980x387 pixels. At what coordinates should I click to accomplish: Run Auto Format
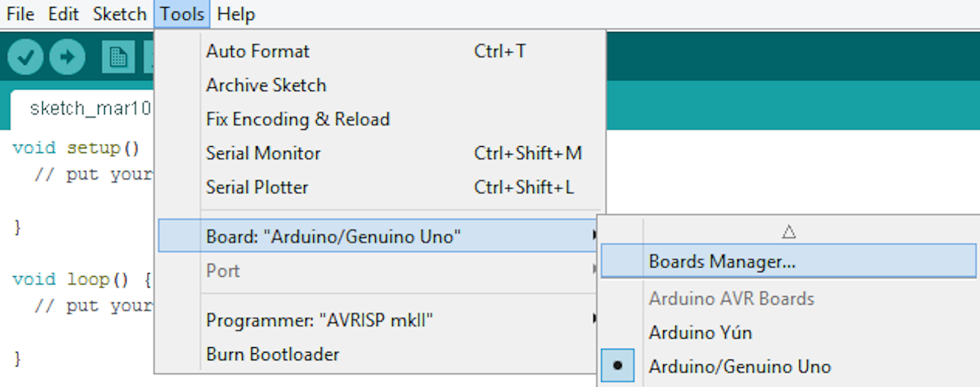(258, 51)
